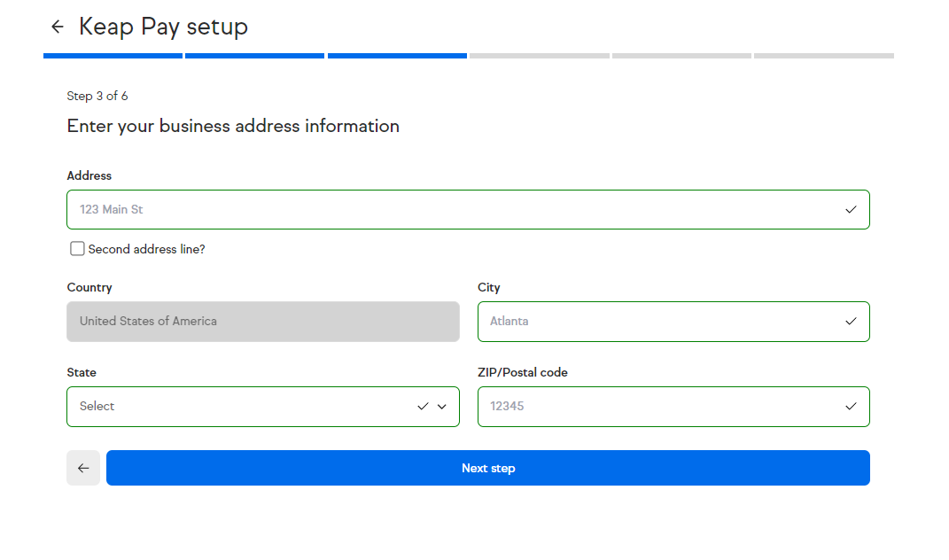Click the 'Enter your business address information' heading
Screen dimensions: 949x560
(233, 126)
